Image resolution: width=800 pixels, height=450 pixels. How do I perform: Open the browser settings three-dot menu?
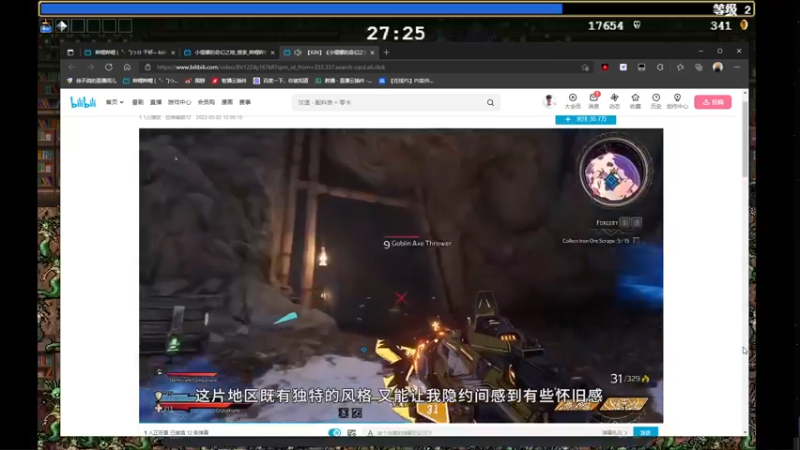pyautogui.click(x=737, y=67)
